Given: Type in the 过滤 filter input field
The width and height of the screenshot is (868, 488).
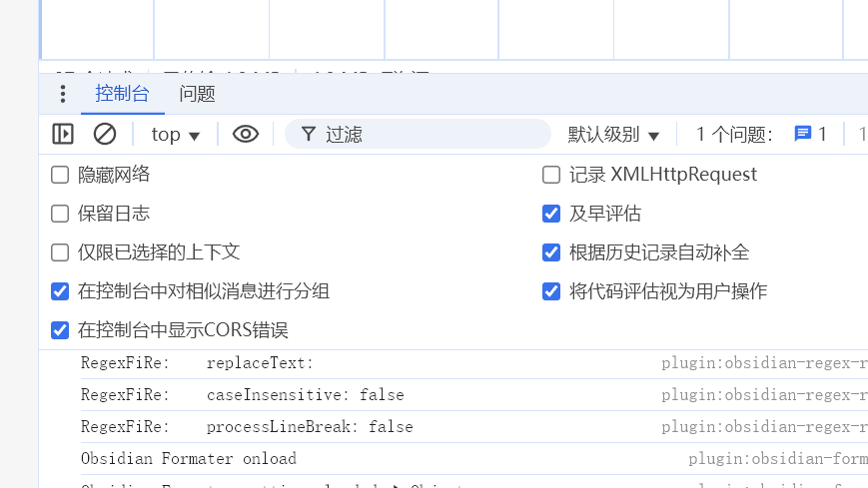Looking at the screenshot, I should click(430, 134).
